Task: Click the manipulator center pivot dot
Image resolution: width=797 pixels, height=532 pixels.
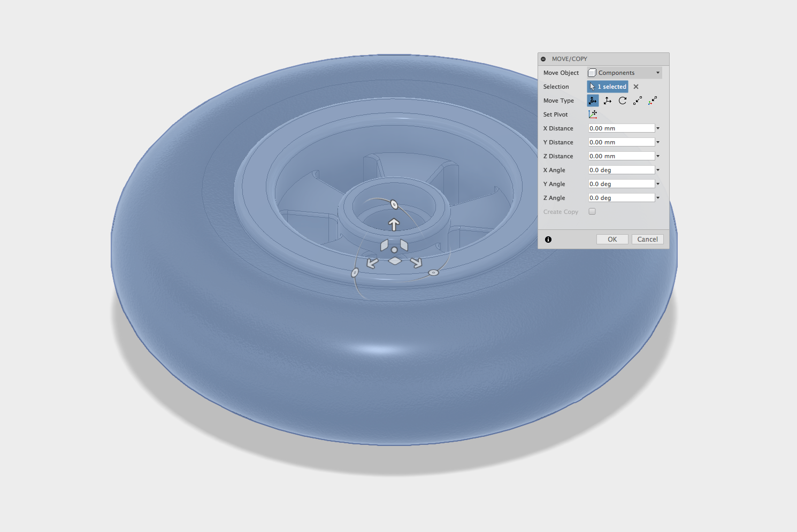Action: (x=394, y=250)
